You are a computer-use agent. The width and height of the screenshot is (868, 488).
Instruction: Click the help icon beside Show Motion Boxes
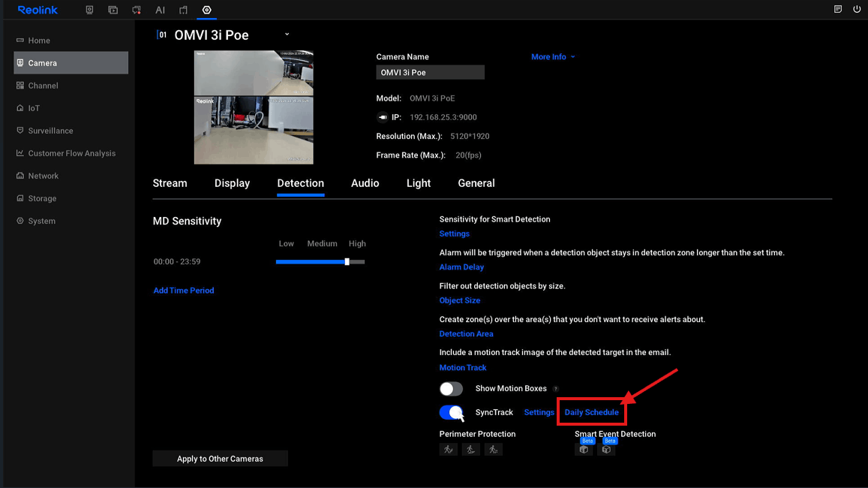point(556,389)
